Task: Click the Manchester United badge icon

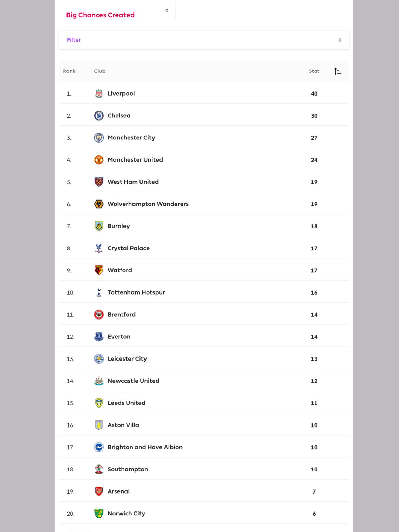Action: (99, 160)
